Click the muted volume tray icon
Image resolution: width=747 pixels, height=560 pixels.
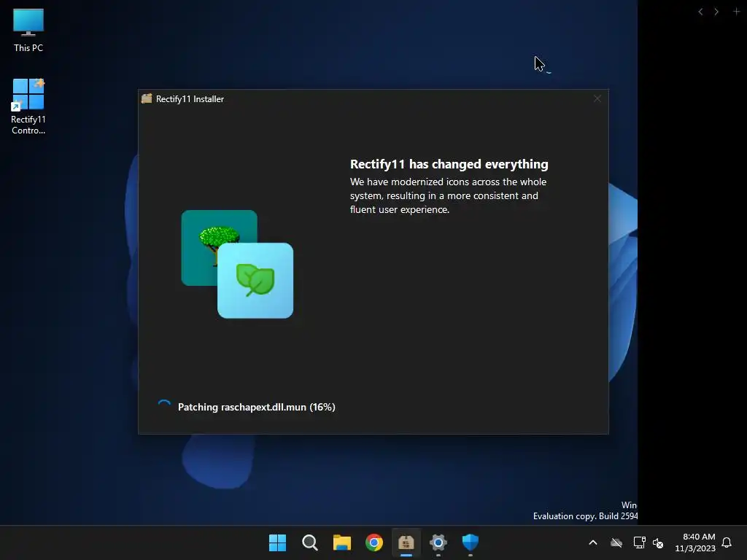658,542
